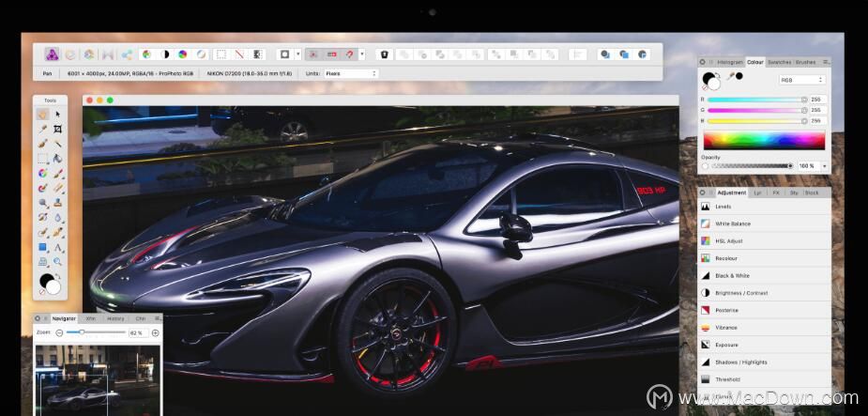This screenshot has height=416, width=868.
Task: Toggle the Quick Mask toolbar button
Action: (x=284, y=54)
